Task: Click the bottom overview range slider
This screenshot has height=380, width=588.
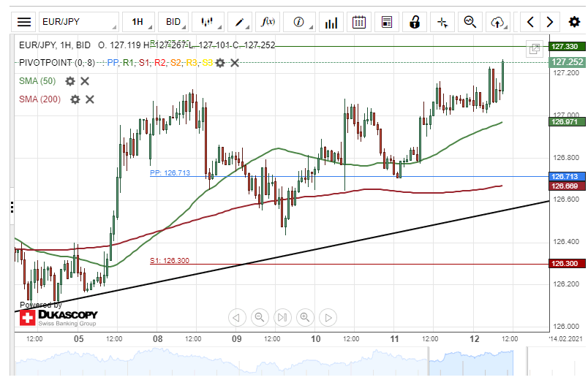Action: click(x=471, y=361)
